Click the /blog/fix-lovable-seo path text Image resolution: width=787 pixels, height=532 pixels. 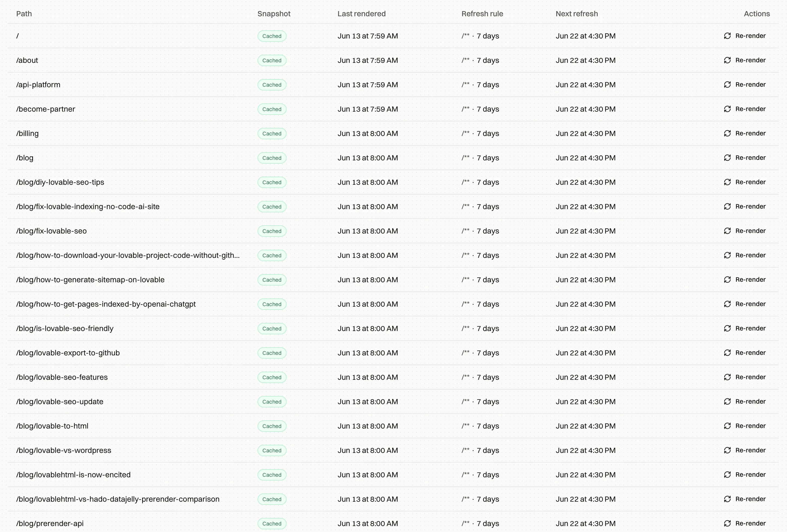point(51,231)
